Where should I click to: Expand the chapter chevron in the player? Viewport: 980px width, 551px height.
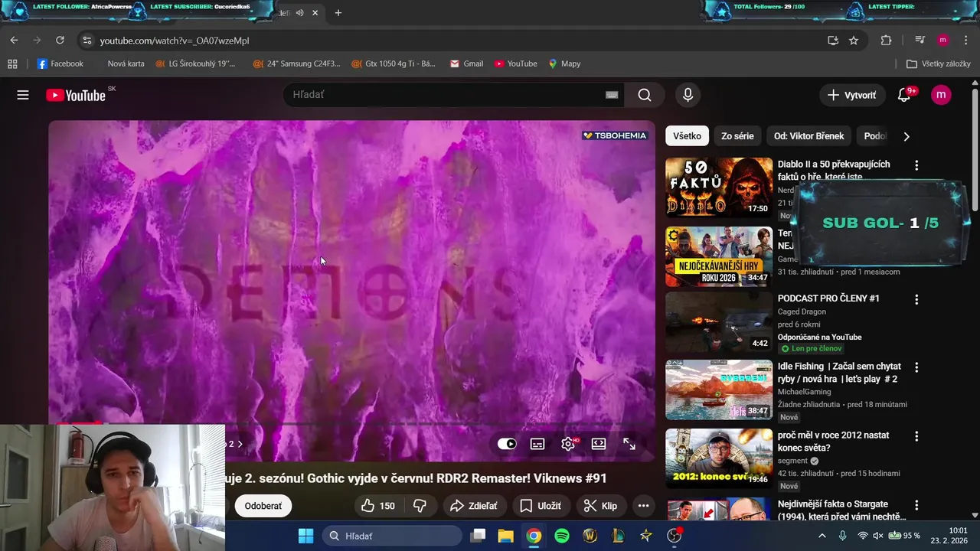tap(240, 444)
